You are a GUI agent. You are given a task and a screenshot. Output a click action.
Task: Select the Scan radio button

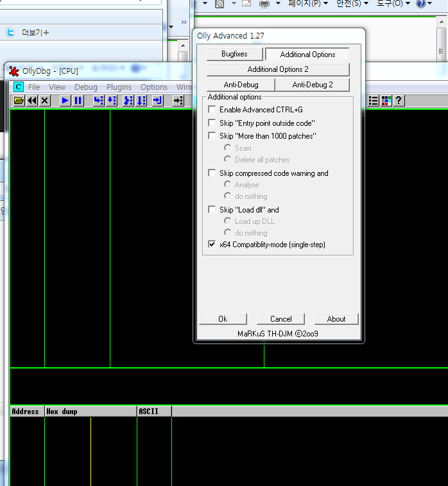(227, 148)
